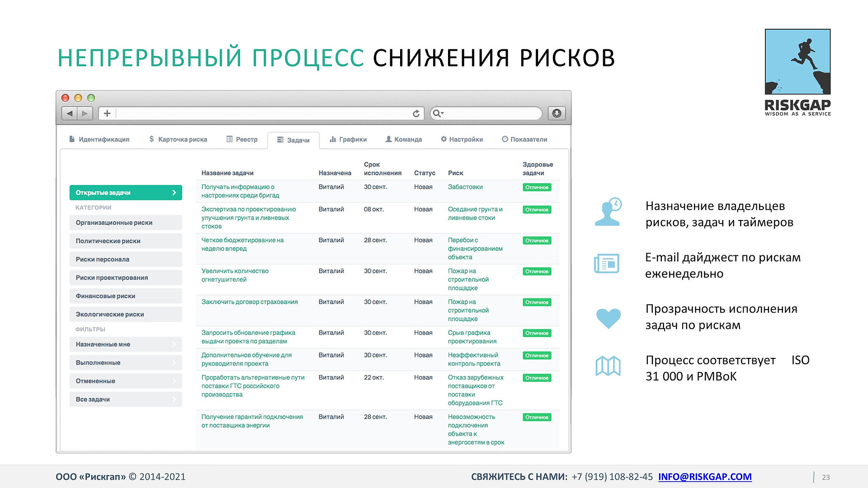Click the browser back arrow button
Image resolution: width=868 pixels, height=488 pixels.
(70, 113)
